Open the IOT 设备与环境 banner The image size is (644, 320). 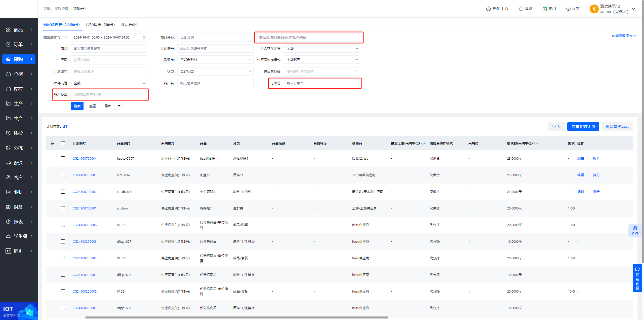[x=19, y=311]
